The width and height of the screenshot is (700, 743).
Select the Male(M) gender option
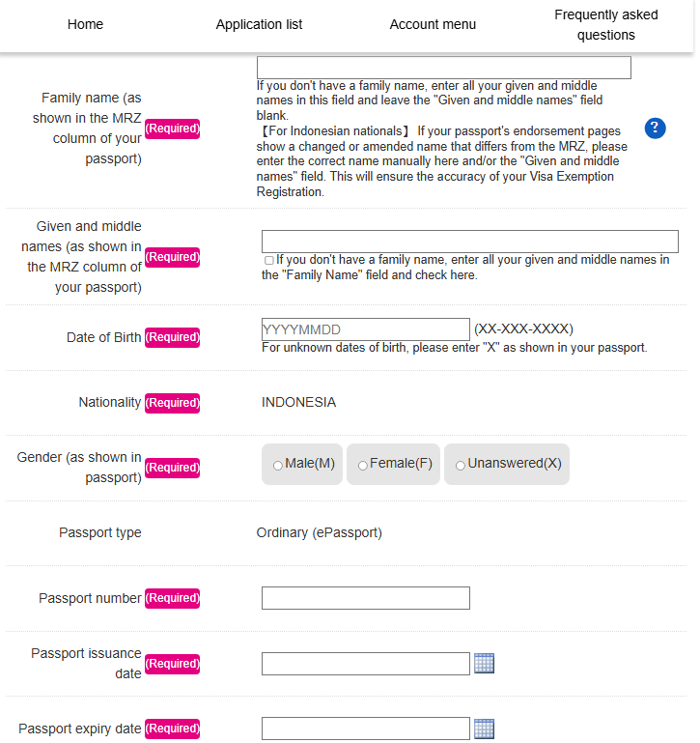[278, 465]
